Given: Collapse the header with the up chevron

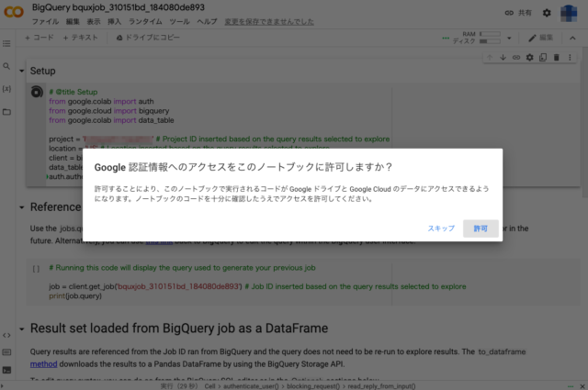Looking at the screenshot, I should click(572, 38).
